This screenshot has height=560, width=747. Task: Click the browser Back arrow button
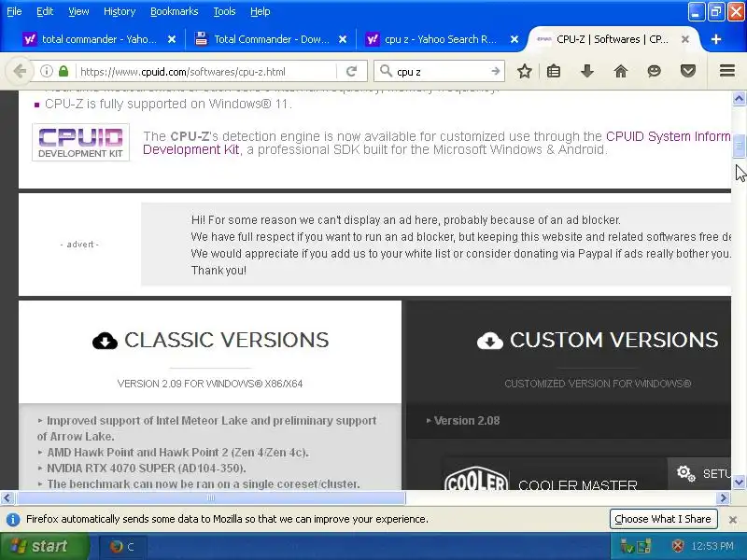(x=20, y=72)
